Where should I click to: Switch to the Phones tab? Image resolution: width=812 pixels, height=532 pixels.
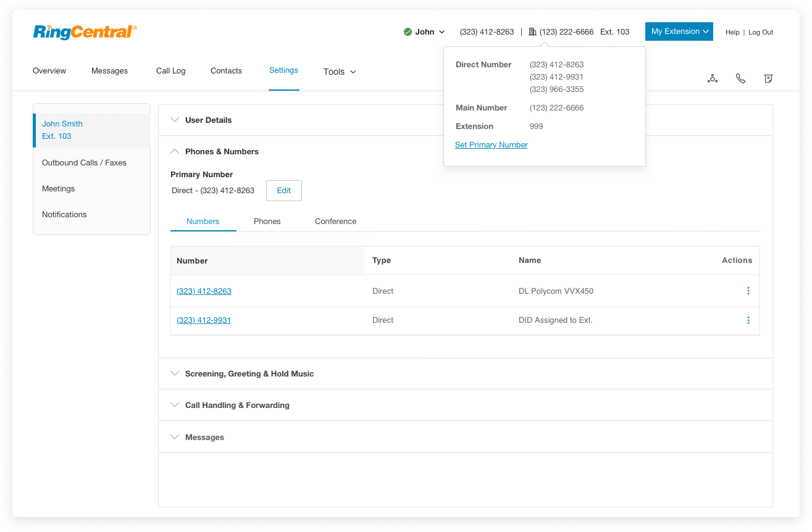(267, 221)
